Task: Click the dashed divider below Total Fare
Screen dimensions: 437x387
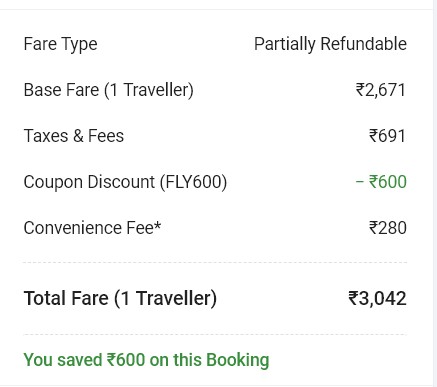Action: [215, 334]
